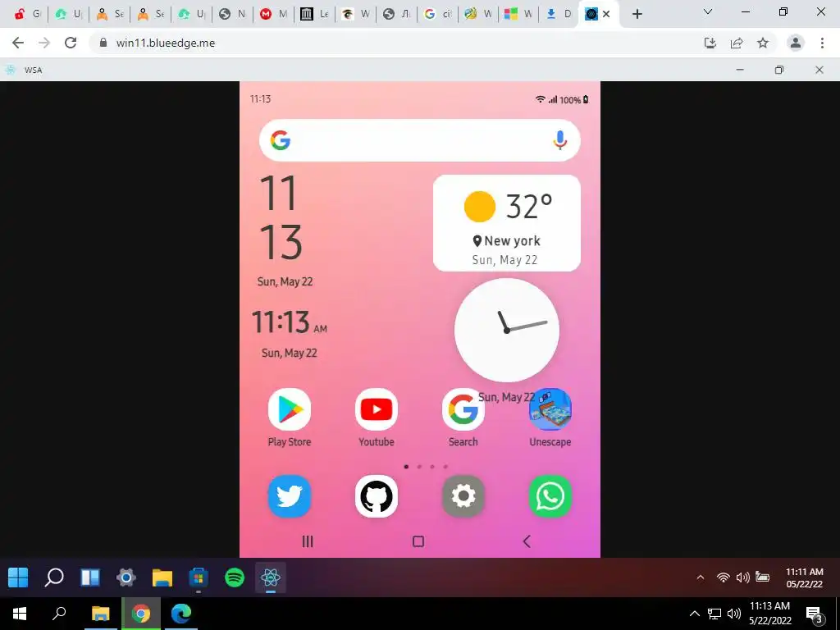Open the Windows 11 Widgets panel

point(90,577)
